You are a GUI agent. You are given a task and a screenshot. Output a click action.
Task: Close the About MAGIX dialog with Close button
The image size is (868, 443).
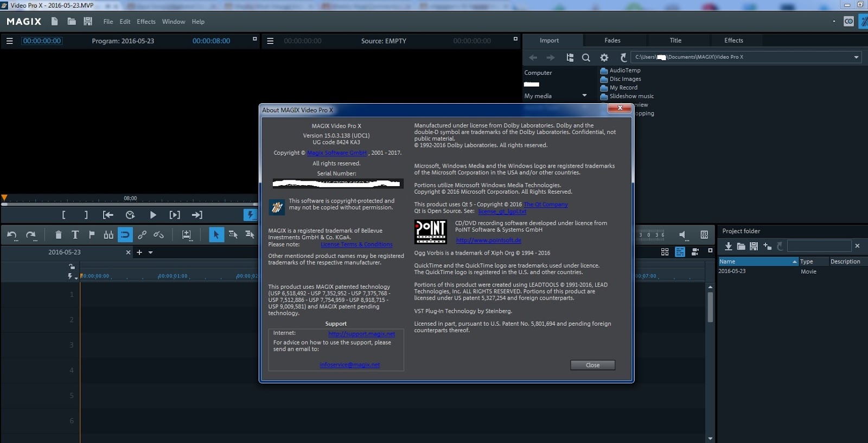coord(592,365)
